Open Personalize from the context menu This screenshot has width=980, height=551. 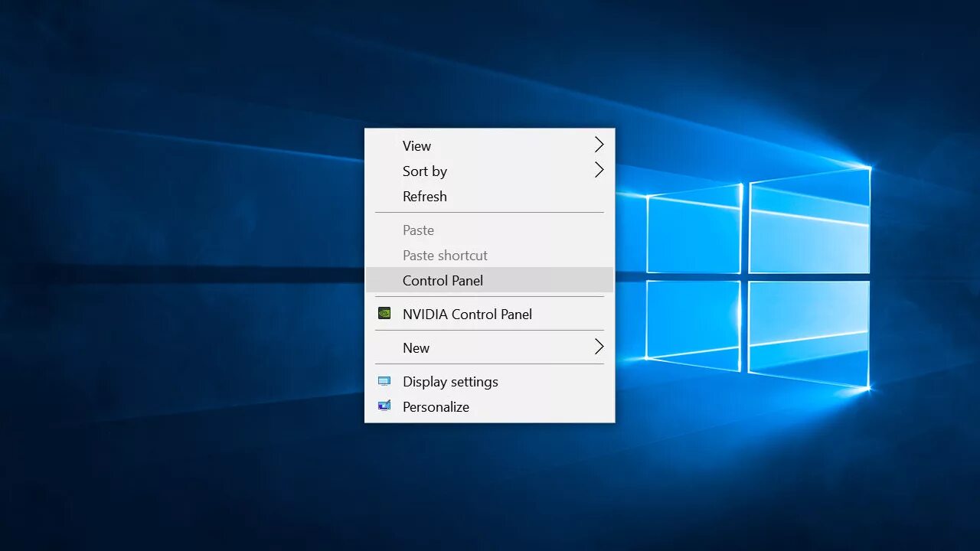pyautogui.click(x=489, y=406)
